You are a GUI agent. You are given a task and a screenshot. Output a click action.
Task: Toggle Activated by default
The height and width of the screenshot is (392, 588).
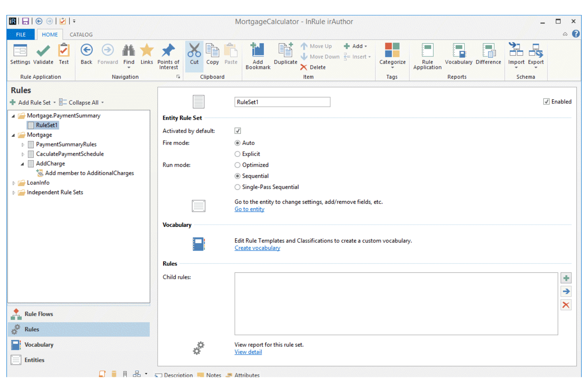click(x=237, y=130)
